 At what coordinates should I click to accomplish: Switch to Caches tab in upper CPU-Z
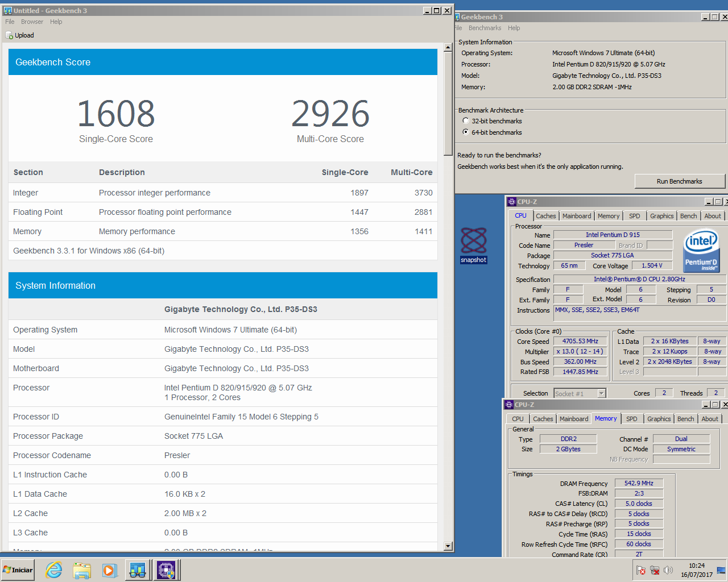pos(546,216)
